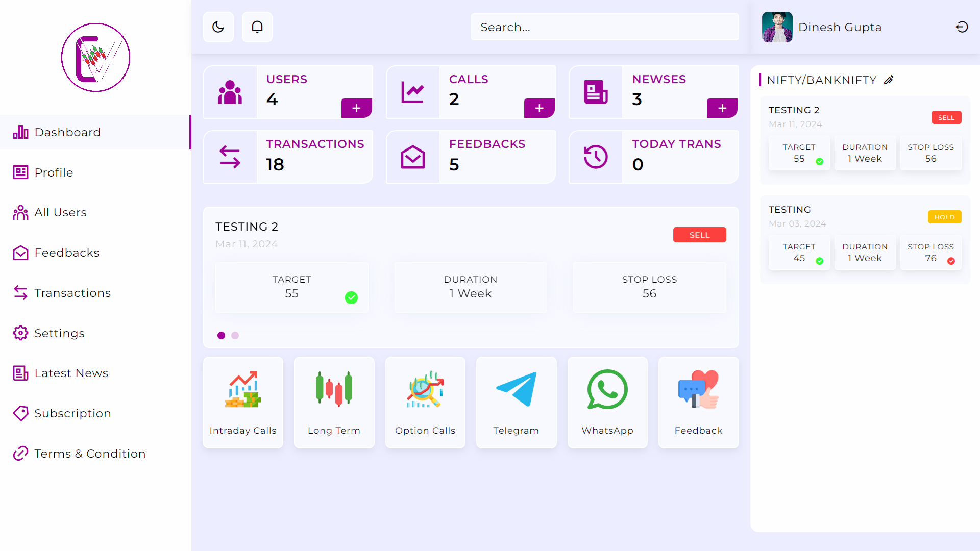
Task: Click the TRANSACTIONS 18 stat text
Action: 315,155
